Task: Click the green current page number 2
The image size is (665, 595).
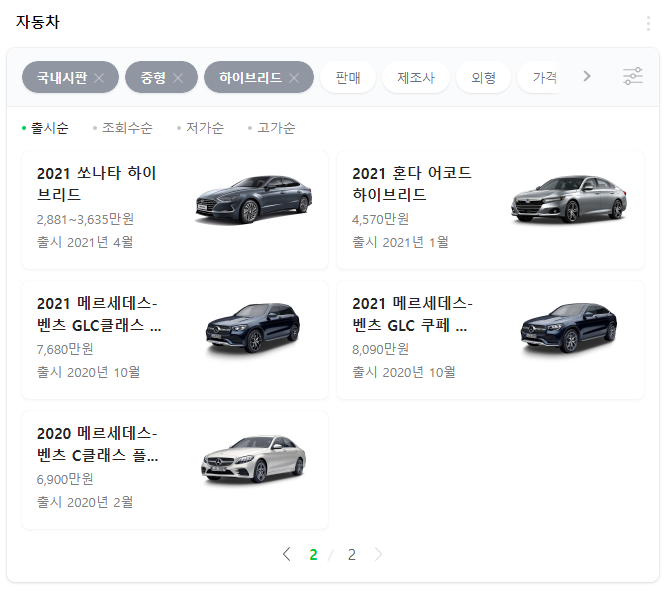Action: click(313, 555)
